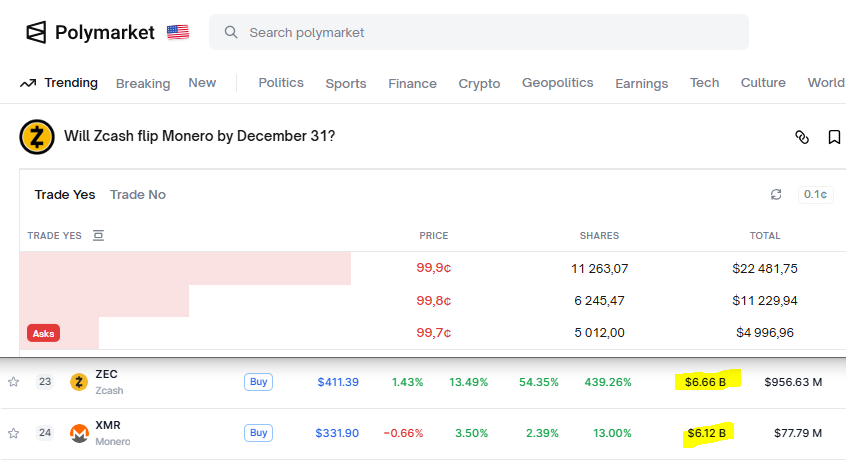Click the rank 24 badge

click(x=45, y=433)
